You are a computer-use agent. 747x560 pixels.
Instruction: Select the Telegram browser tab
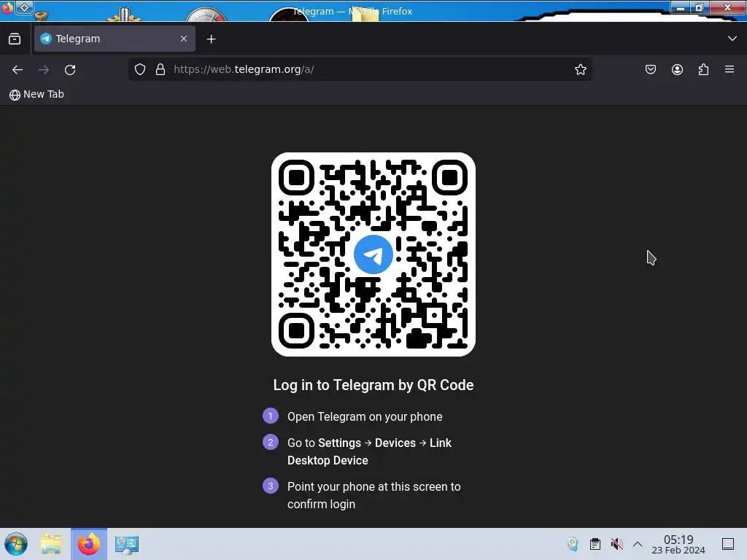tap(115, 39)
